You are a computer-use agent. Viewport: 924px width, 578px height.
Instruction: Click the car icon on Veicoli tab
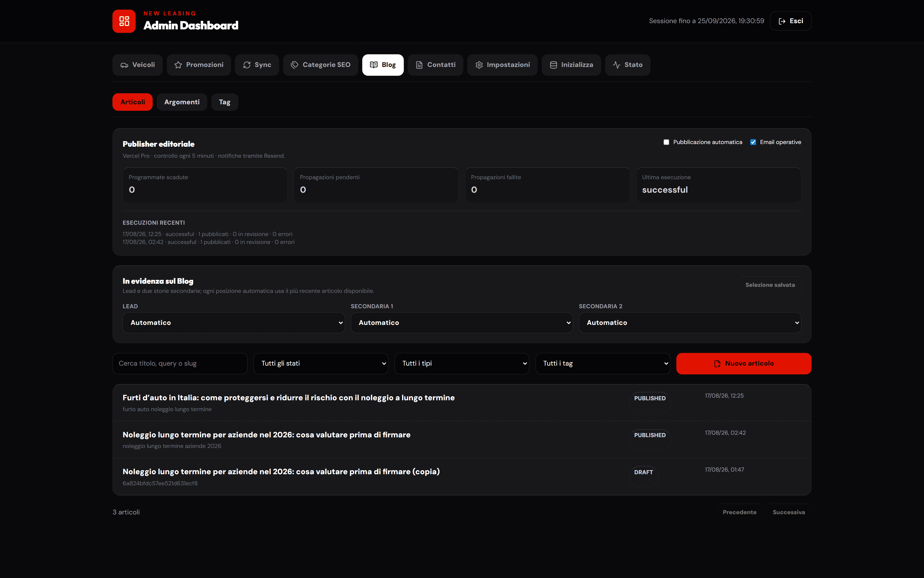(124, 65)
